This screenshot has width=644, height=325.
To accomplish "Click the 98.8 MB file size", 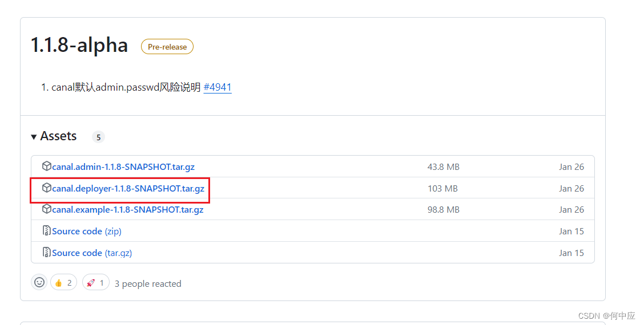I will pos(444,210).
